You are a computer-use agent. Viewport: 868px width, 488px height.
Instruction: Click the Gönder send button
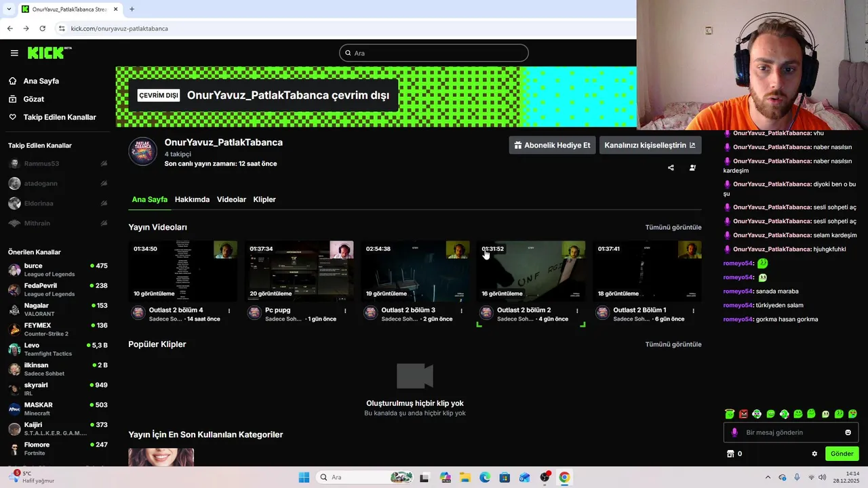(x=842, y=453)
